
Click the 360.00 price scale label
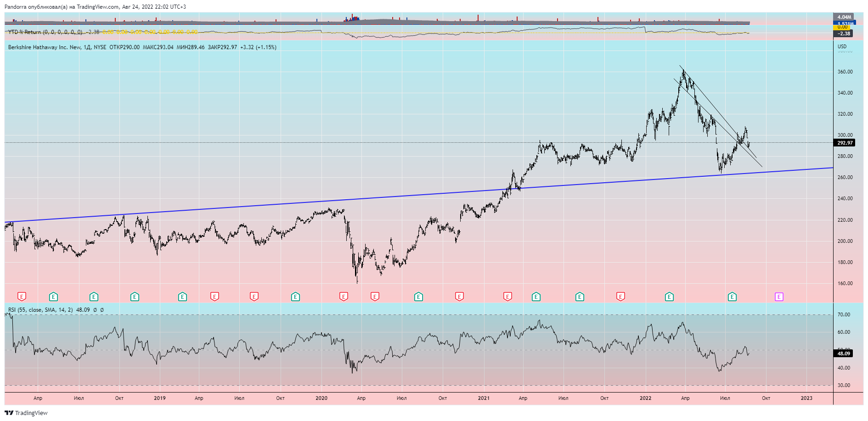click(845, 72)
